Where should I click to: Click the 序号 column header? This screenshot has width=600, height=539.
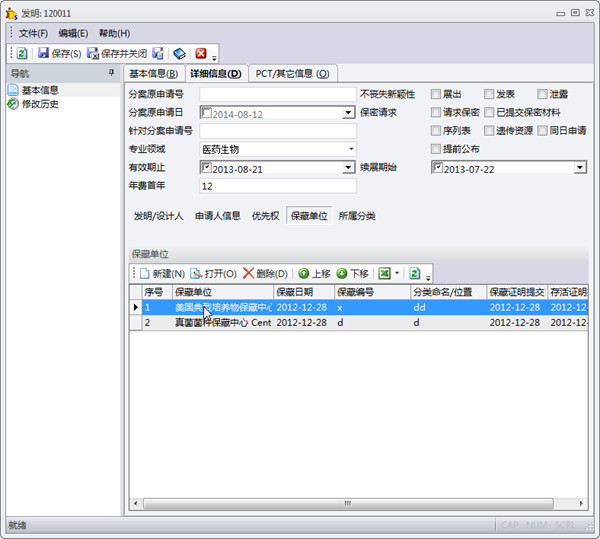(x=157, y=292)
